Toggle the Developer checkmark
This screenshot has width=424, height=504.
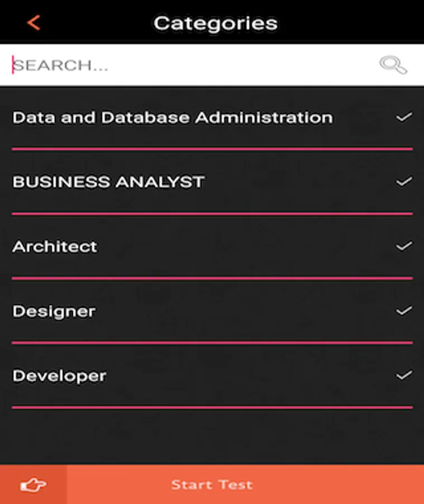[404, 375]
